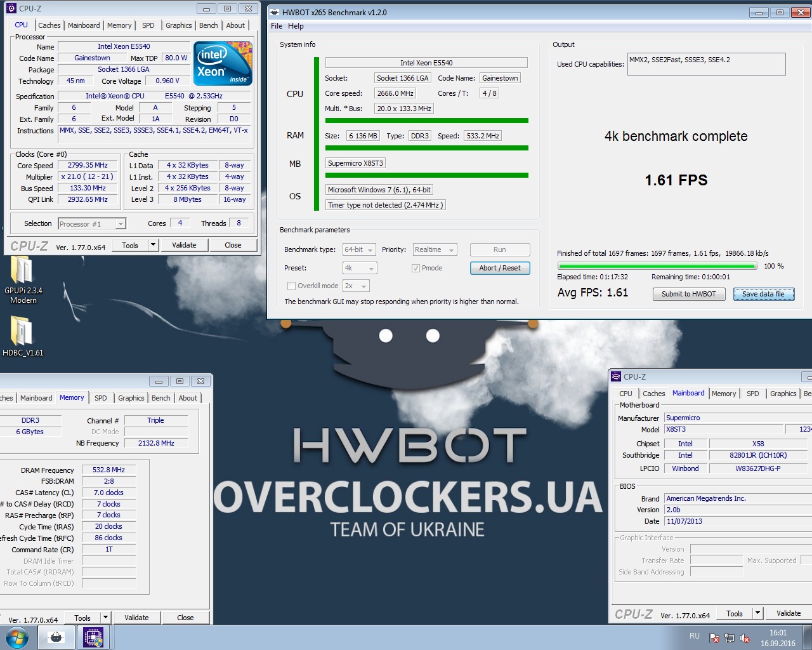The height and width of the screenshot is (650, 812).
Task: Open About tab in top-left CPU-Z
Action: (235, 25)
